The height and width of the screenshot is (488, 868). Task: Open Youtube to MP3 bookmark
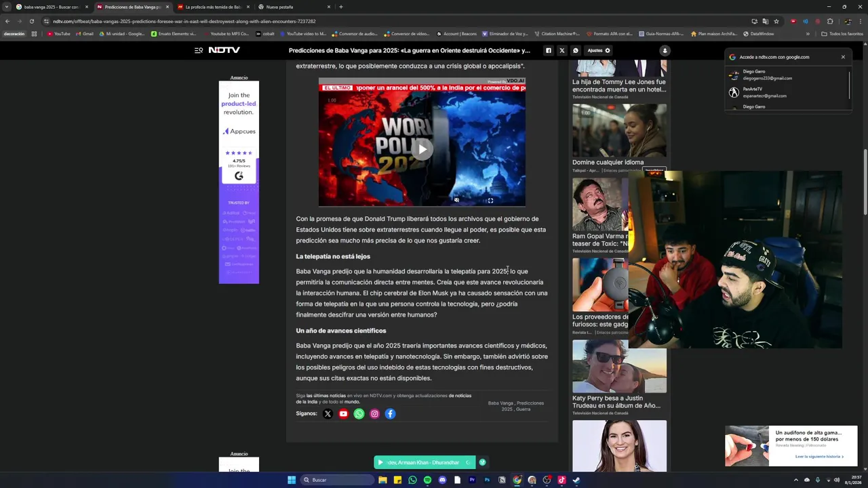(x=226, y=34)
